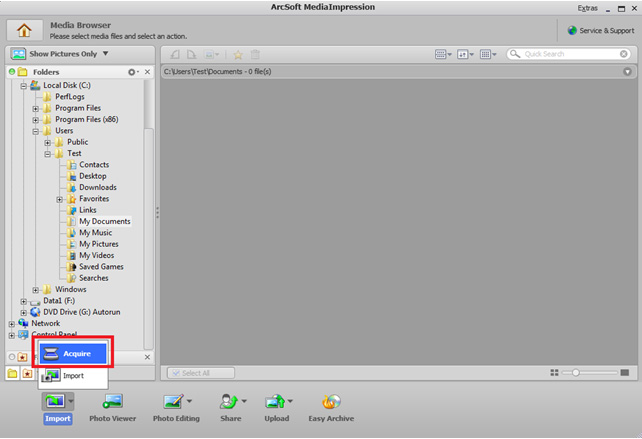Expand the Favorites folder
Image resolution: width=642 pixels, height=439 pixels.
point(59,199)
